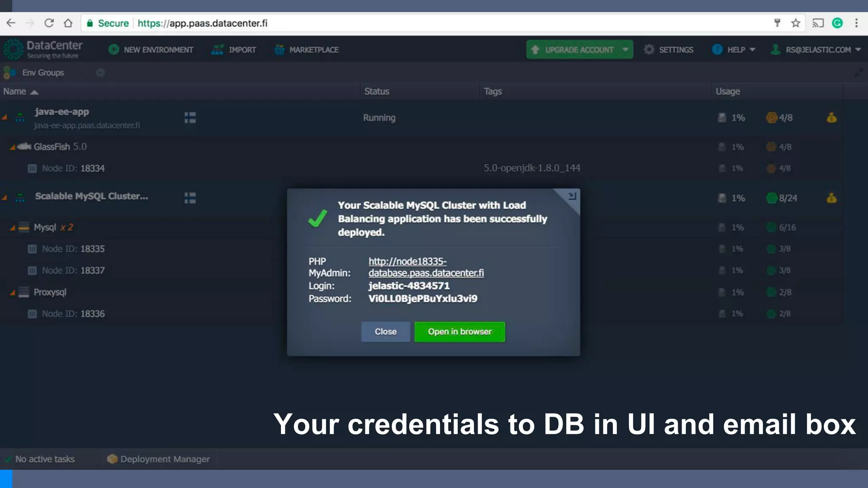Click the 5.0-openjdk-1.8.0_144 tag

click(532, 168)
